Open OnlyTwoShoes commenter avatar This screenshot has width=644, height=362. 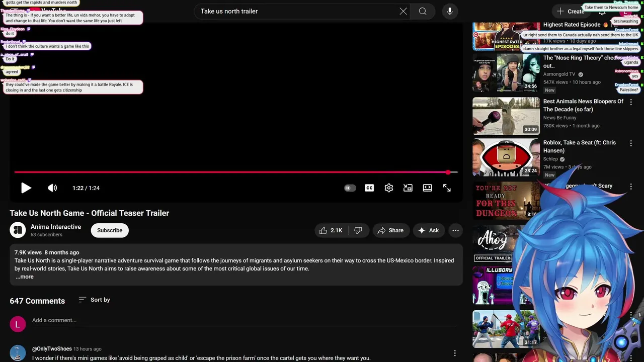pyautogui.click(x=18, y=353)
